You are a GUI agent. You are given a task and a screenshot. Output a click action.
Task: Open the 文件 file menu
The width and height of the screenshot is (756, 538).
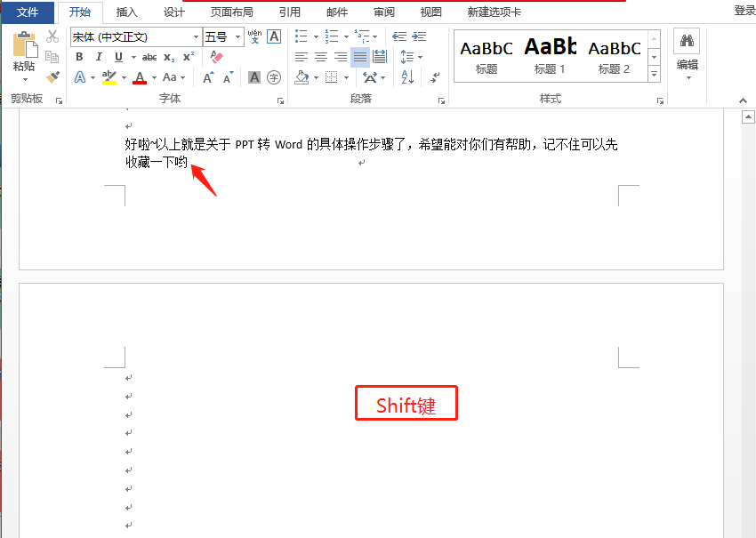coord(28,12)
